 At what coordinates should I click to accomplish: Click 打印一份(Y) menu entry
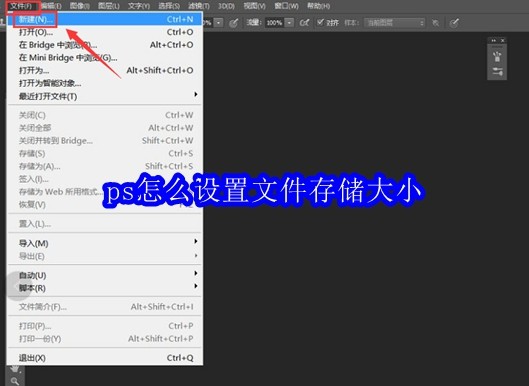[105, 339]
